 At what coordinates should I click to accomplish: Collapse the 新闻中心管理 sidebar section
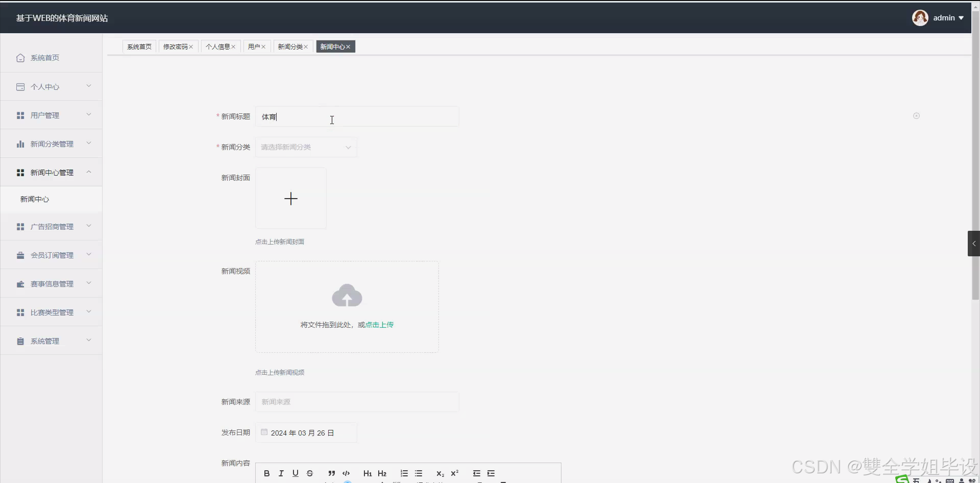[51, 172]
